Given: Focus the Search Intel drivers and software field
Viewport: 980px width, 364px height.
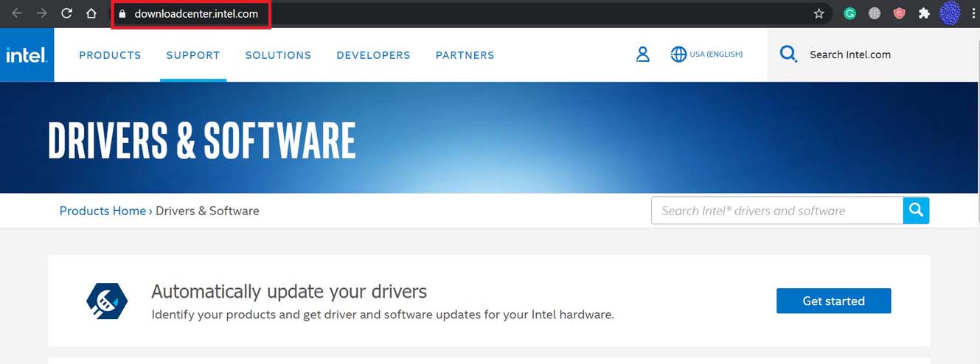Looking at the screenshot, I should tap(777, 211).
